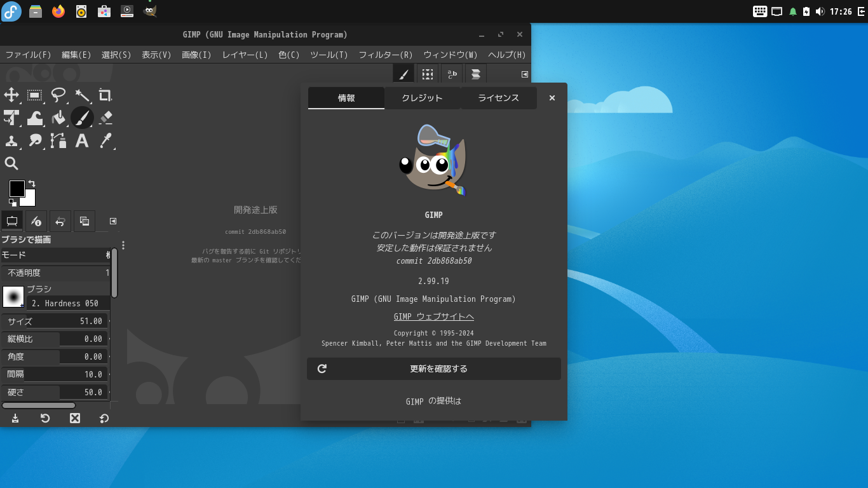Image resolution: width=868 pixels, height=488 pixels.
Task: Select the Zoom magnifier tool
Action: coord(11,163)
